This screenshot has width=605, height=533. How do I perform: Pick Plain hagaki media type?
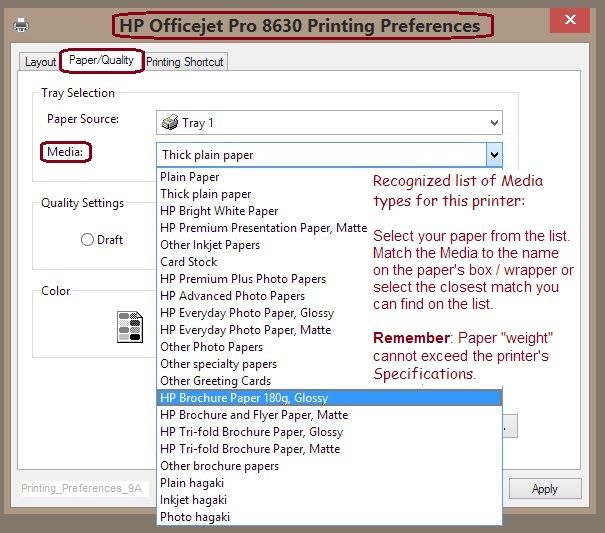pyautogui.click(x=330, y=483)
